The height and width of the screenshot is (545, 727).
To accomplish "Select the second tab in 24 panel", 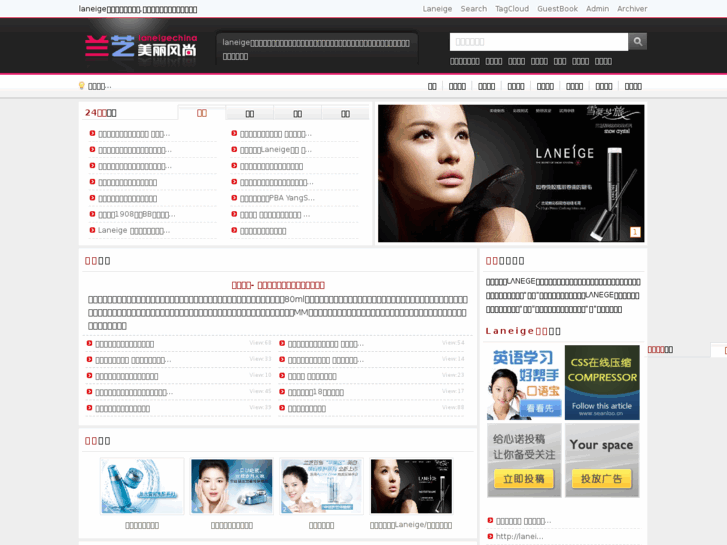I will pos(249,114).
